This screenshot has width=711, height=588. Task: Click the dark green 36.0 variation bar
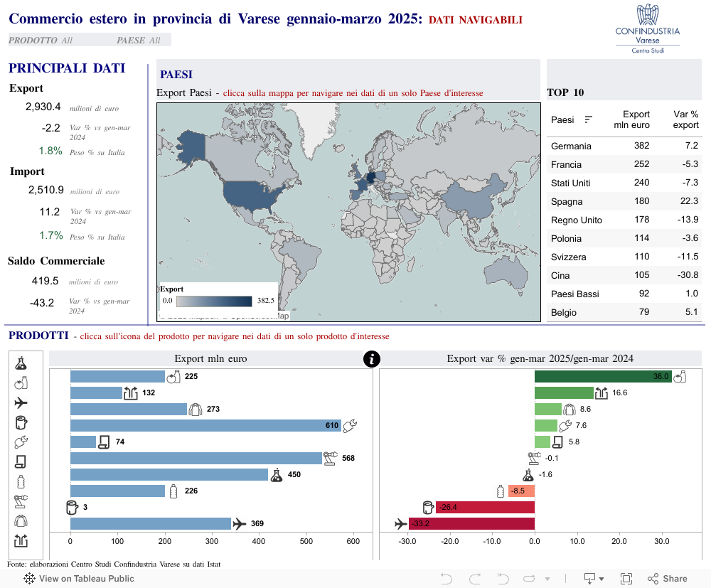(603, 377)
